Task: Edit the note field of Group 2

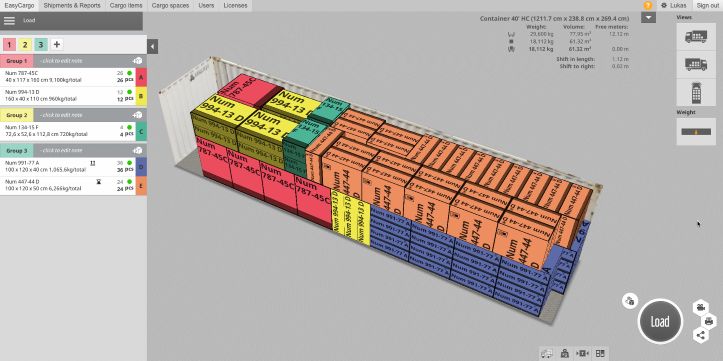Action: [x=60, y=115]
